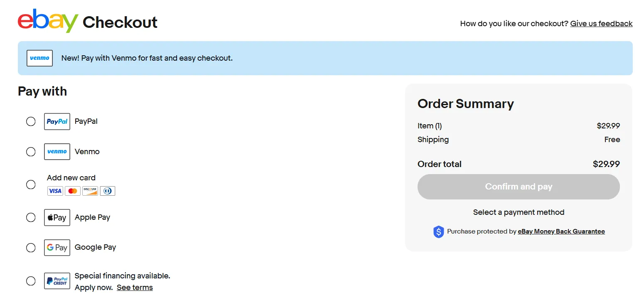This screenshot has height=305, width=644.
Task: Click the Mastercard icon
Action: [73, 191]
